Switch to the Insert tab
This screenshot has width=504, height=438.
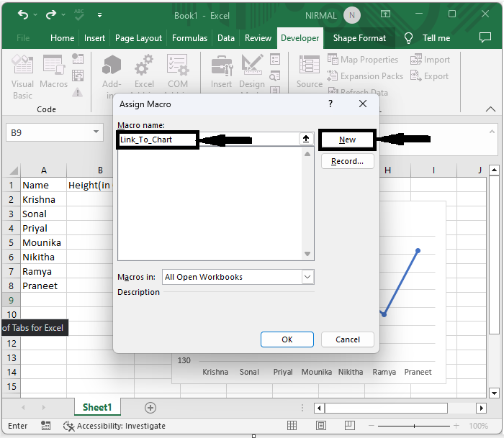pyautogui.click(x=94, y=38)
